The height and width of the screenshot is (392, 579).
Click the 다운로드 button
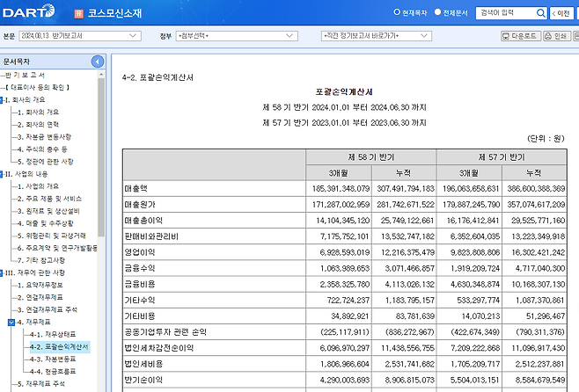[x=521, y=36]
